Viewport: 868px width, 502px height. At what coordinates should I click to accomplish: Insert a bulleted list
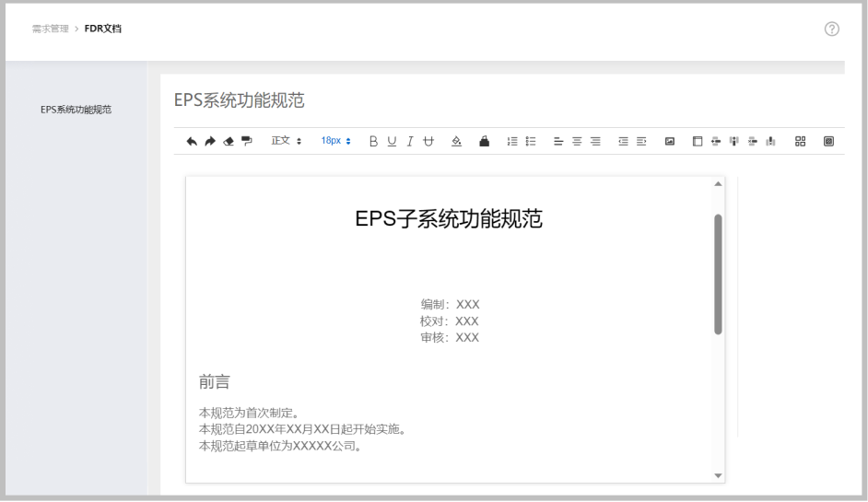(x=530, y=141)
